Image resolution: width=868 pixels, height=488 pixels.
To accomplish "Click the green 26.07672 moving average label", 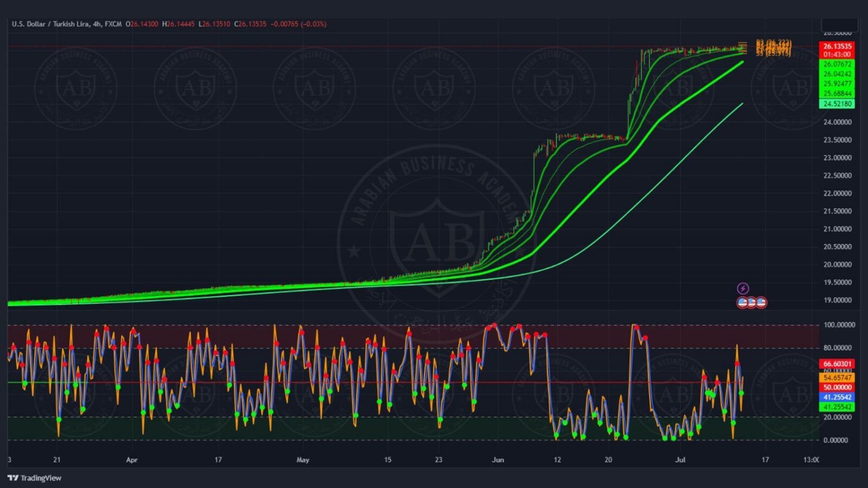I will click(x=837, y=64).
